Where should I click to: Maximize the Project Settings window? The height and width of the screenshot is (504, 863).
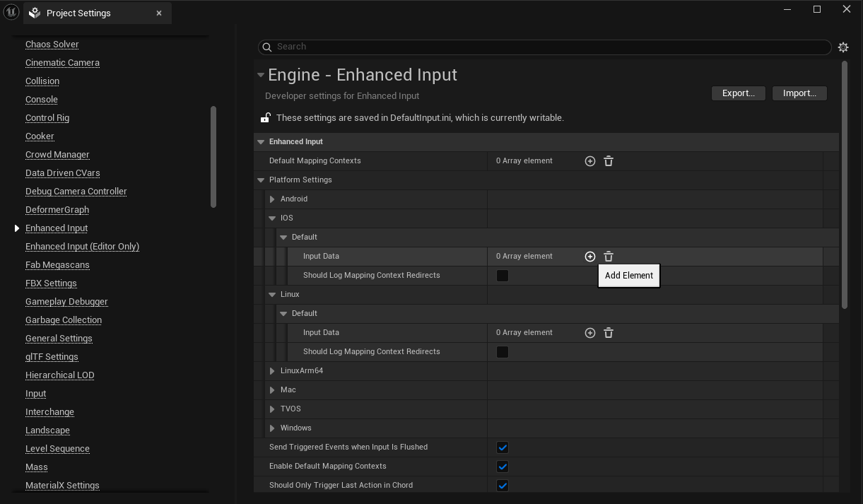click(x=817, y=9)
